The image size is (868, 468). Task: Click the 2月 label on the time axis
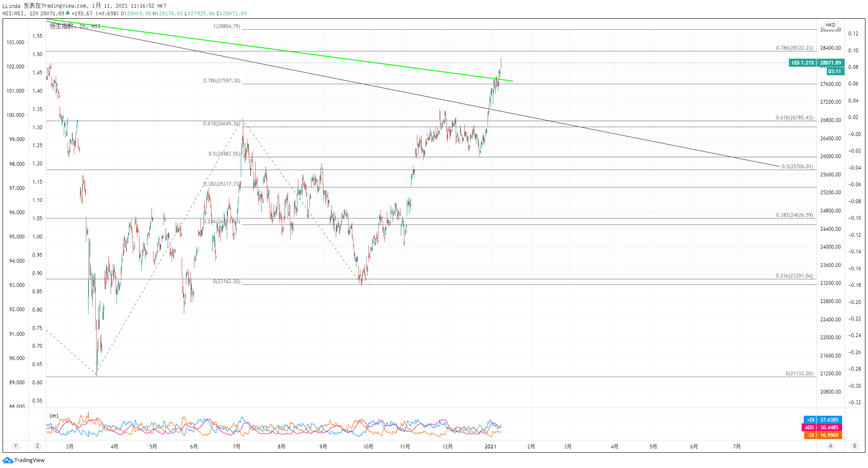click(531, 446)
